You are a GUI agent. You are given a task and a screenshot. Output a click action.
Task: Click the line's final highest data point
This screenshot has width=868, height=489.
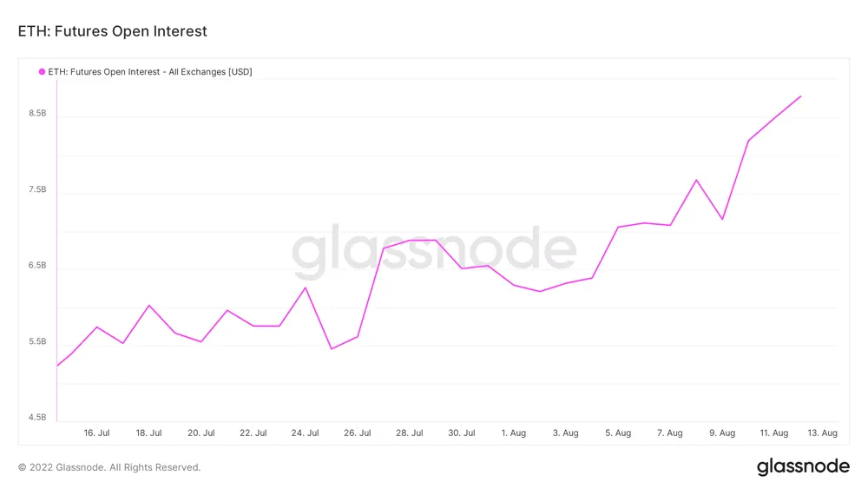pyautogui.click(x=800, y=96)
